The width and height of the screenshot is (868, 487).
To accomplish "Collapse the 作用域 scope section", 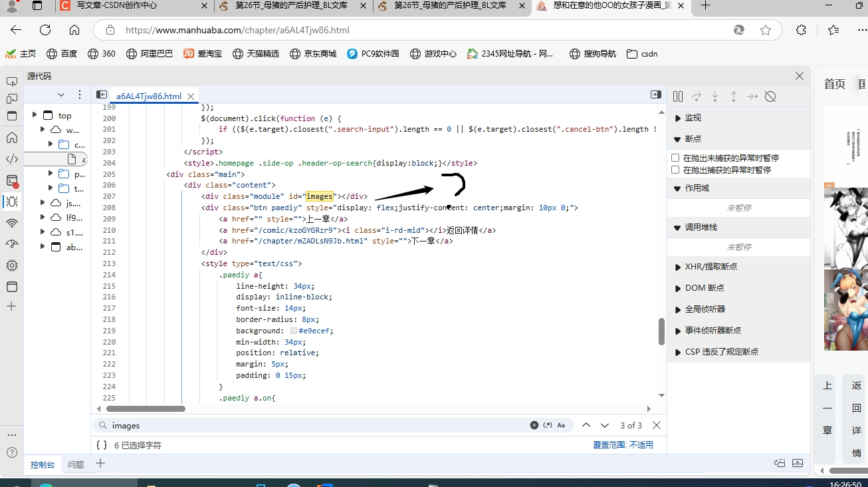I will pyautogui.click(x=739, y=188).
